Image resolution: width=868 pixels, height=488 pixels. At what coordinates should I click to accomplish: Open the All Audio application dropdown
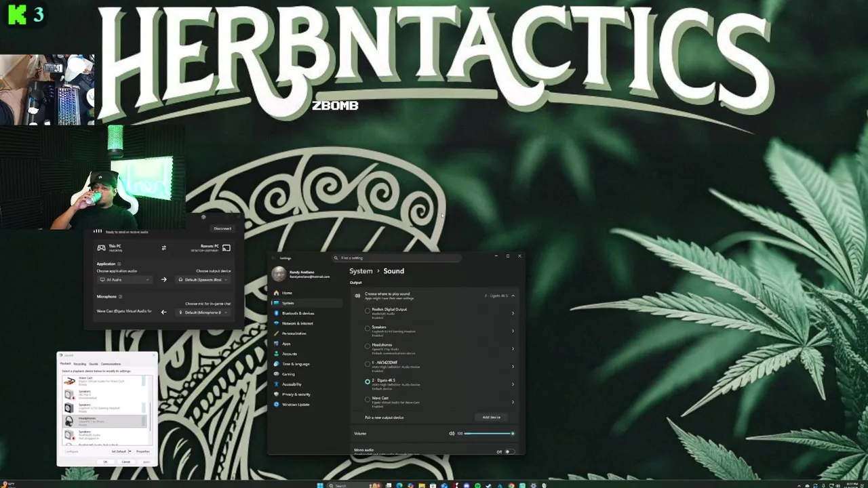[125, 280]
